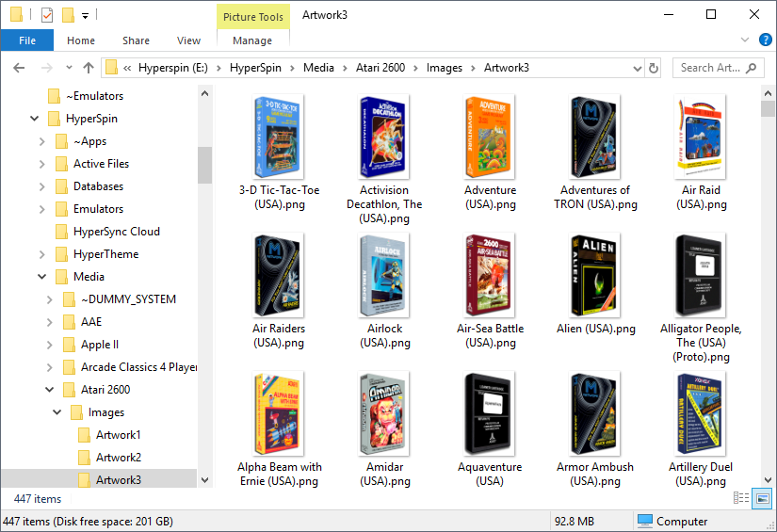
Task: Open the File menu
Action: pos(27,40)
